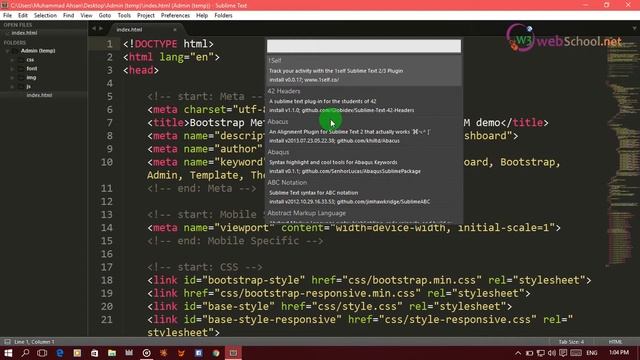The image size is (640, 360).
Task: Open index.html in Folders tree
Action: tap(39, 95)
